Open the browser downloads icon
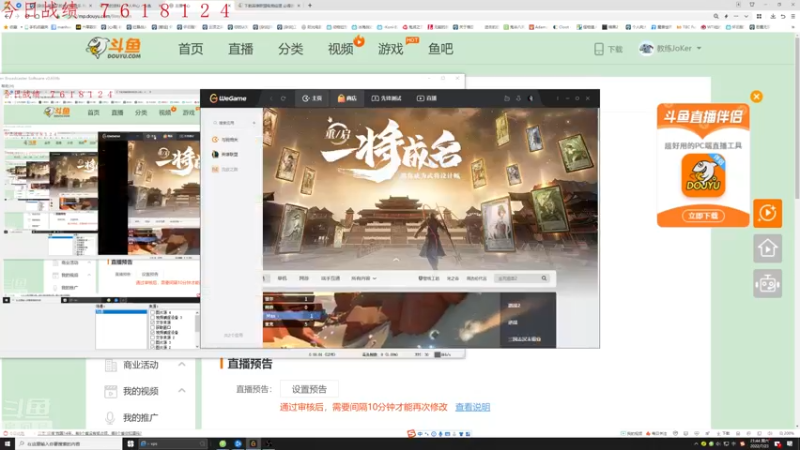Image resolution: width=800 pixels, height=450 pixels. coord(772,16)
